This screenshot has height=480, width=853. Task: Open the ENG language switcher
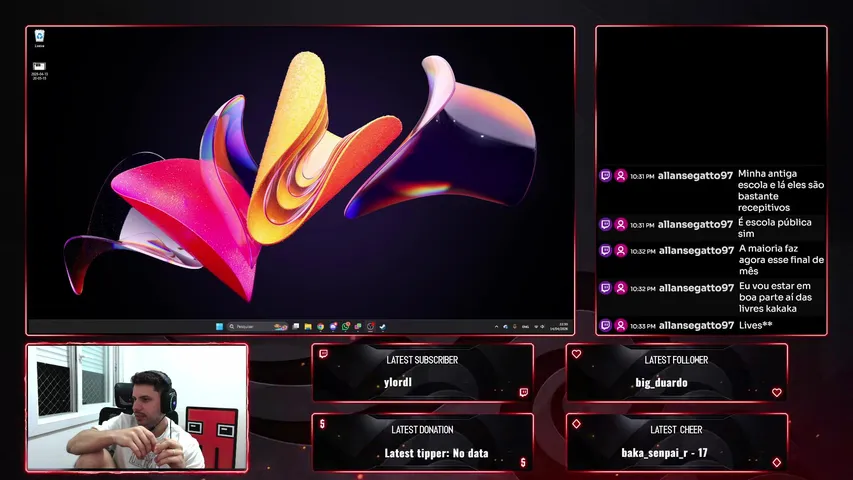pos(526,327)
